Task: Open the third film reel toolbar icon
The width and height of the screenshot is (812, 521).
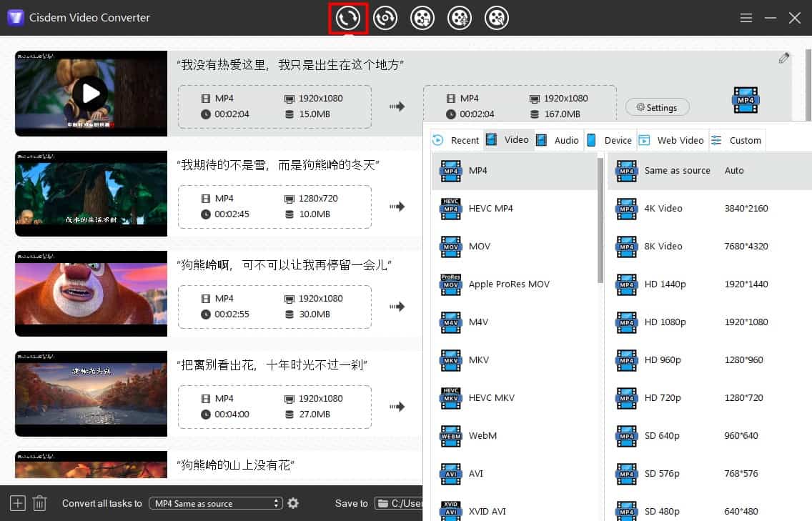Action: [422, 18]
